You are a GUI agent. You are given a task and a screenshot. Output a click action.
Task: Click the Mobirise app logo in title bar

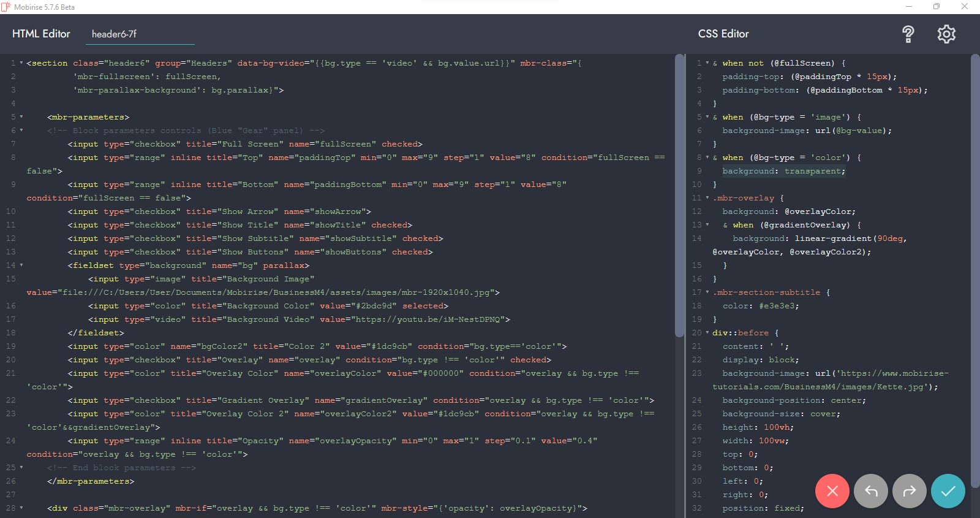[6, 7]
